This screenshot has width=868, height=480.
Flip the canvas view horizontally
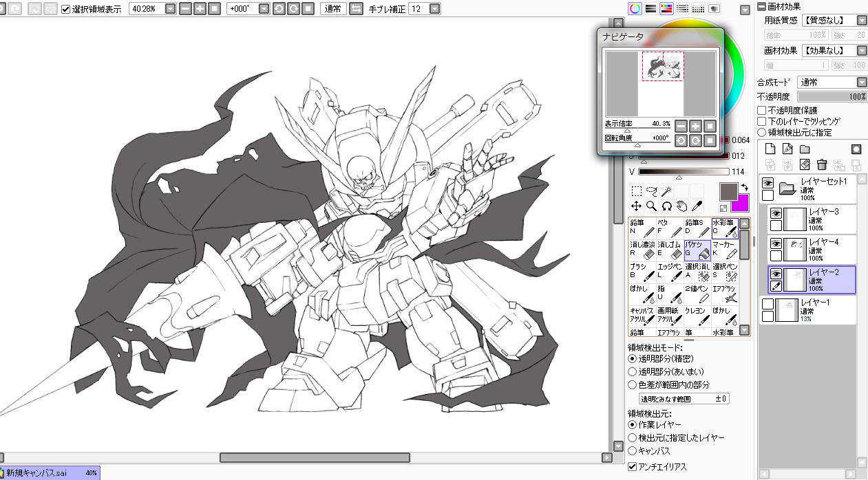tap(356, 9)
